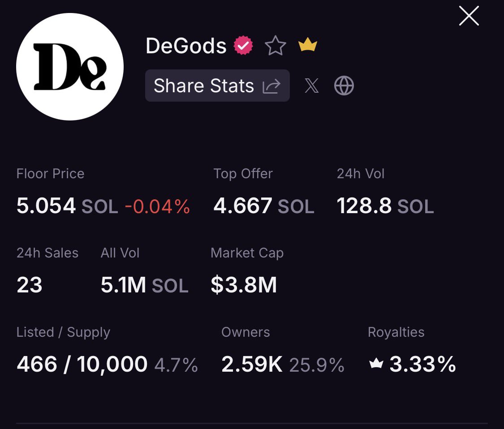This screenshot has width=504, height=429.
Task: Click the pink verified badge
Action: [244, 46]
